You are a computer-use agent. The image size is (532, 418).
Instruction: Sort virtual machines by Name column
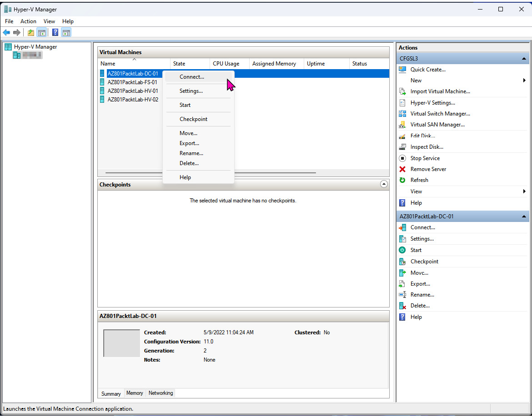[134, 63]
